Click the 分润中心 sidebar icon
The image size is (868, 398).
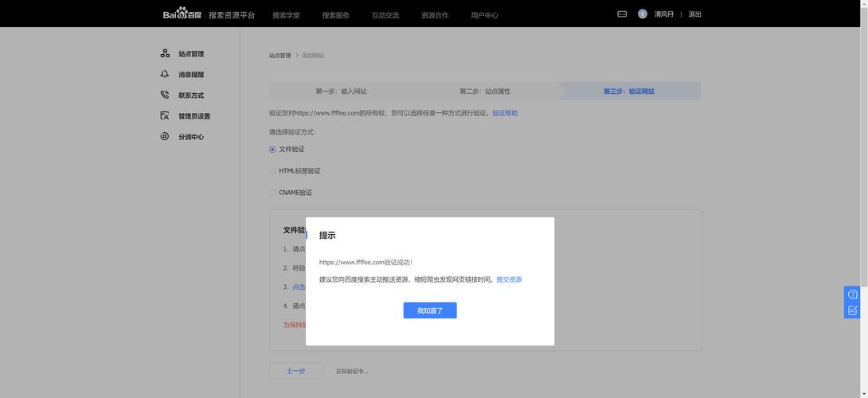[165, 136]
